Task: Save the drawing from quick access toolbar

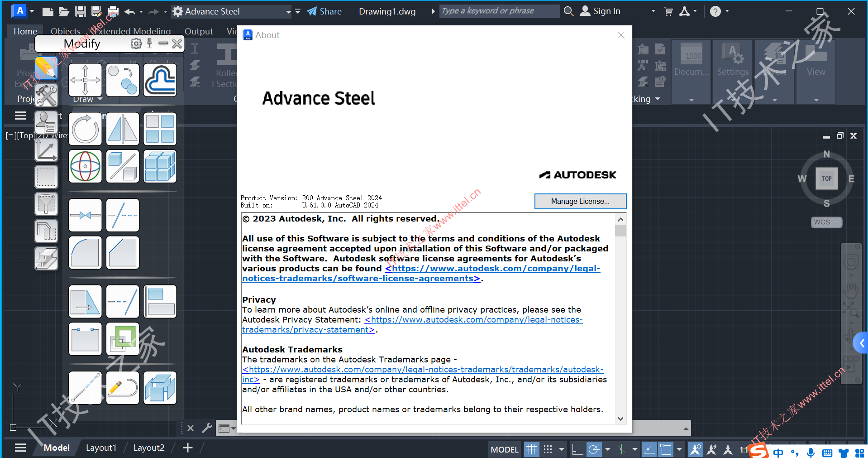Action: (x=81, y=11)
